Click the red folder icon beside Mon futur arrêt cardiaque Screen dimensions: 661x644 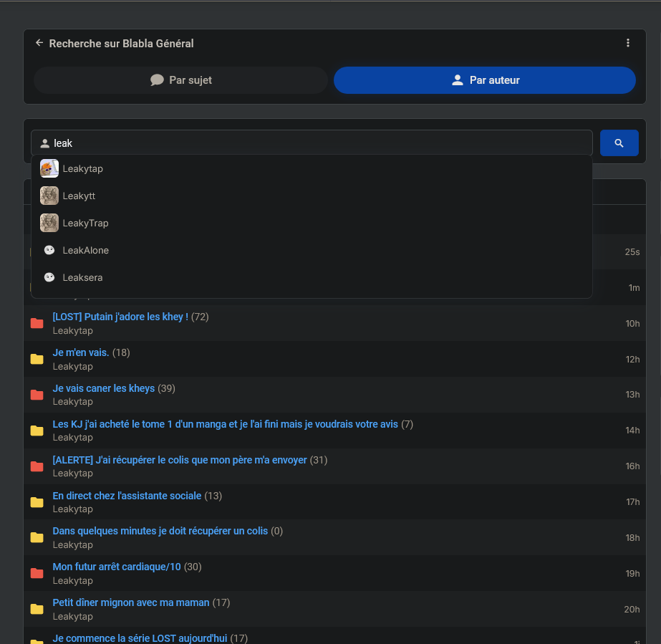click(37, 573)
